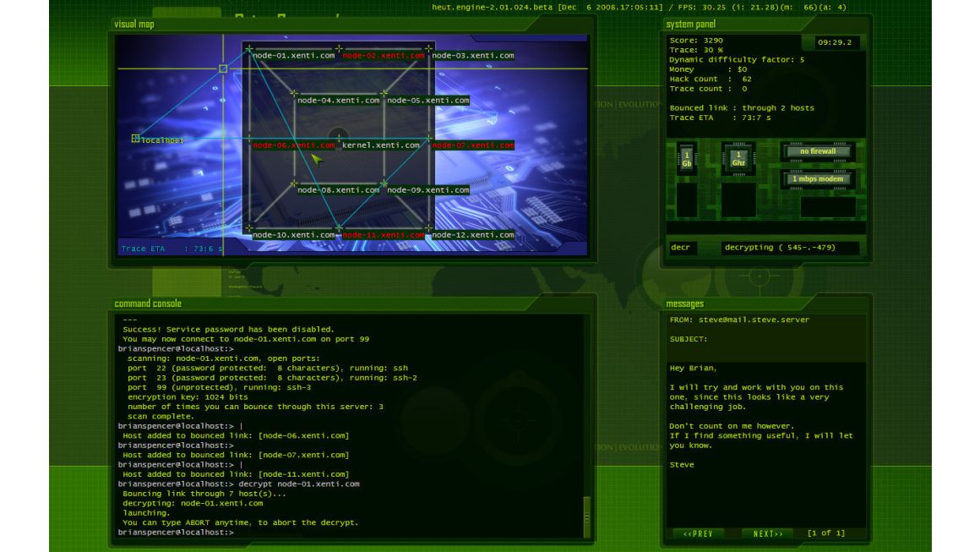Click the 'Steve' signature in the message
Viewport: 980px width, 552px height.
click(681, 465)
